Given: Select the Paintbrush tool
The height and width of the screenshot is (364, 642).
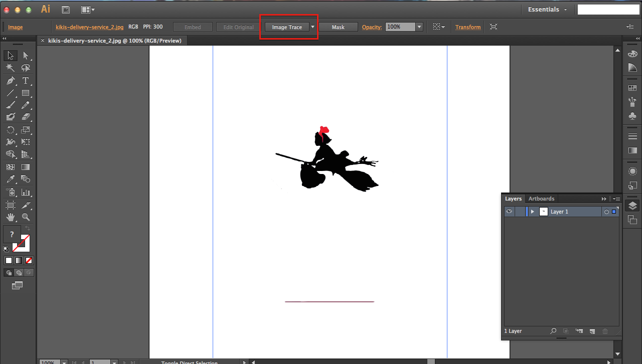Looking at the screenshot, I should tap(11, 105).
